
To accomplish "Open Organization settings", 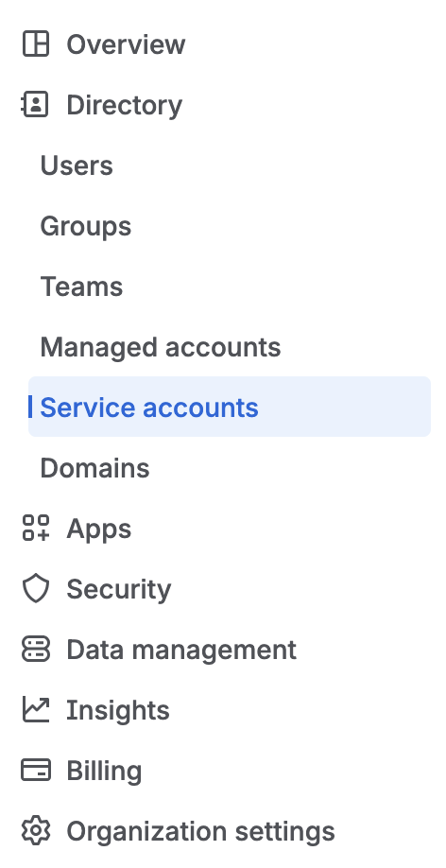I will tap(200, 831).
